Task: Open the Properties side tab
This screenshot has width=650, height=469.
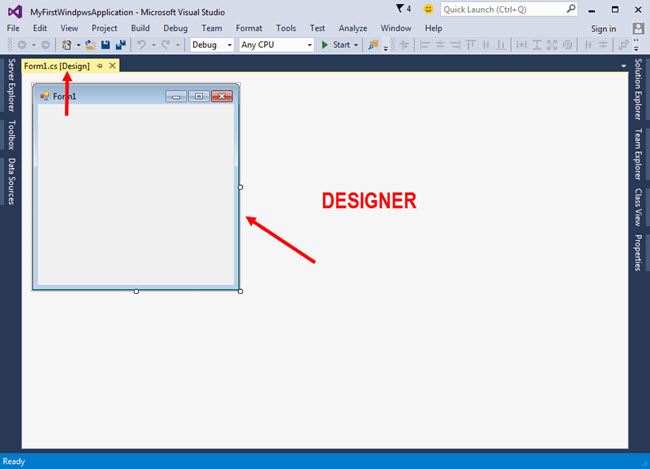Action: tap(638, 253)
